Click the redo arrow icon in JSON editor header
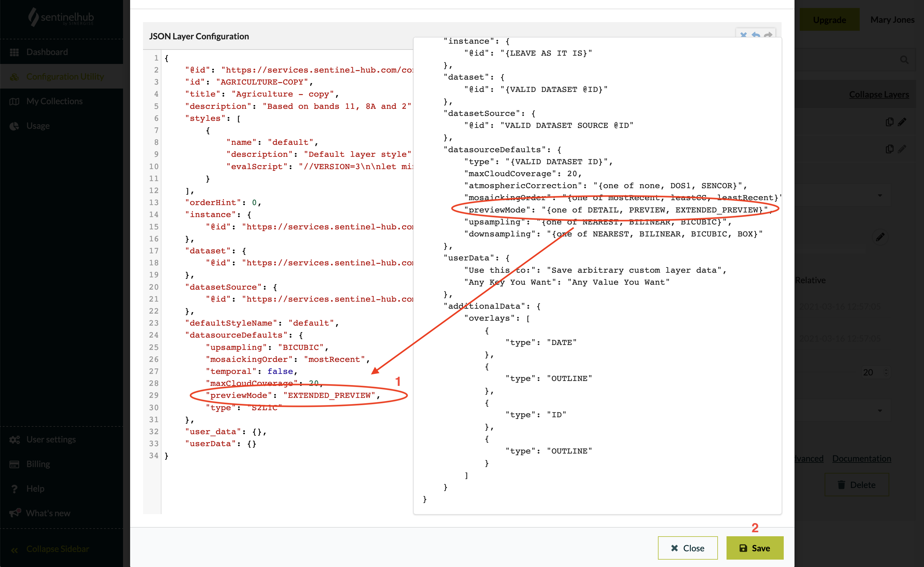Image resolution: width=924 pixels, height=567 pixels. [x=768, y=35]
